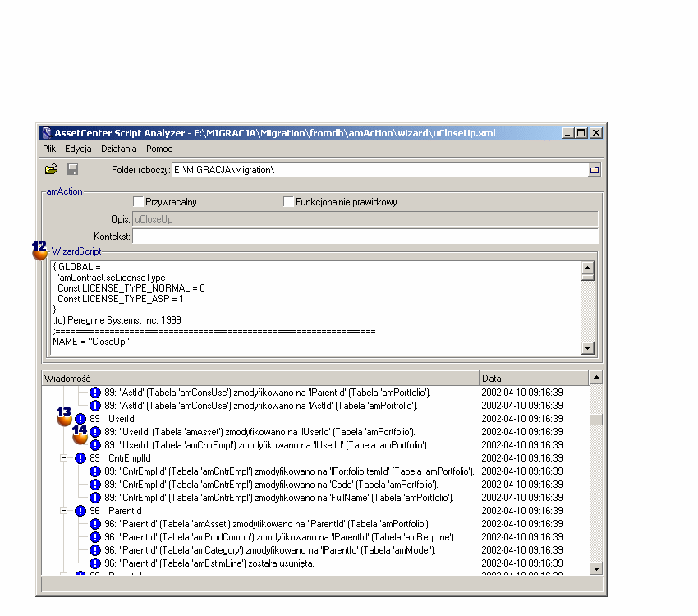
Task: Select message lAstId amConsUse changed to lAstId amPortfolio
Action: point(261,406)
